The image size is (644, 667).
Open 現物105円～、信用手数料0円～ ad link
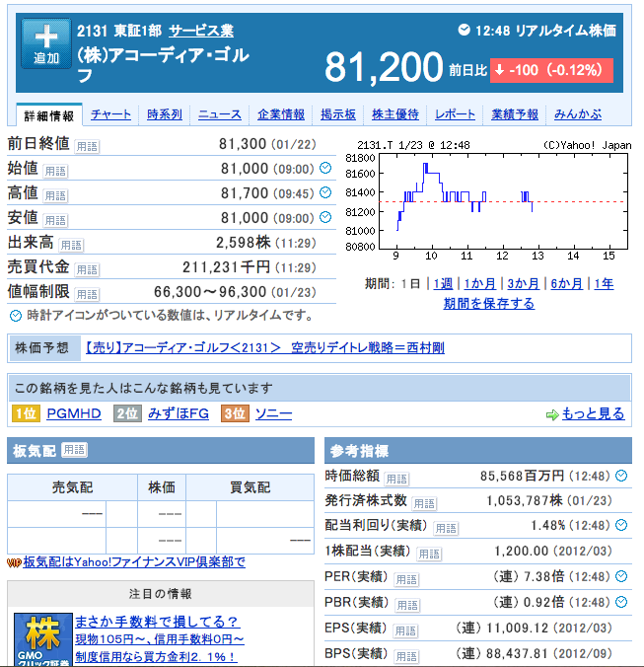click(160, 639)
